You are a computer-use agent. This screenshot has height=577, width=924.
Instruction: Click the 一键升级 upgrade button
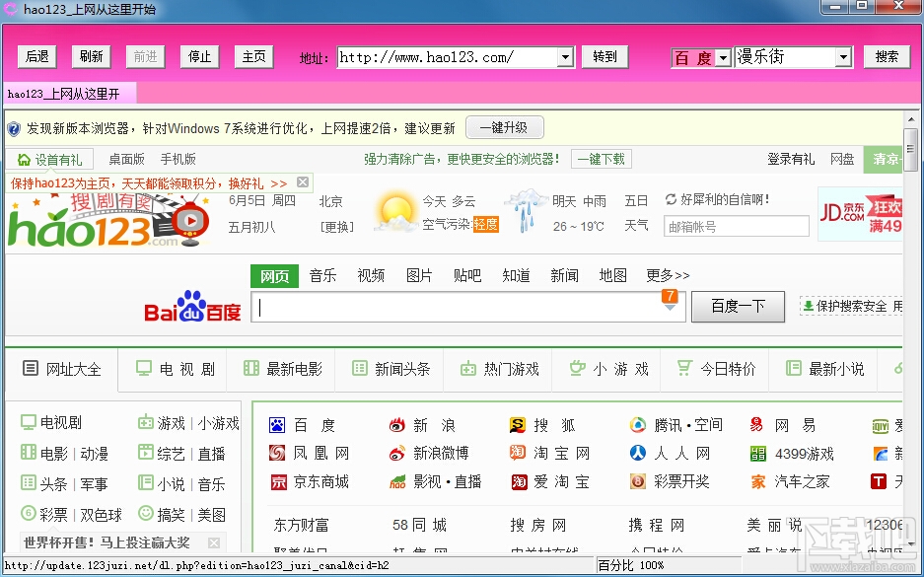(x=504, y=128)
